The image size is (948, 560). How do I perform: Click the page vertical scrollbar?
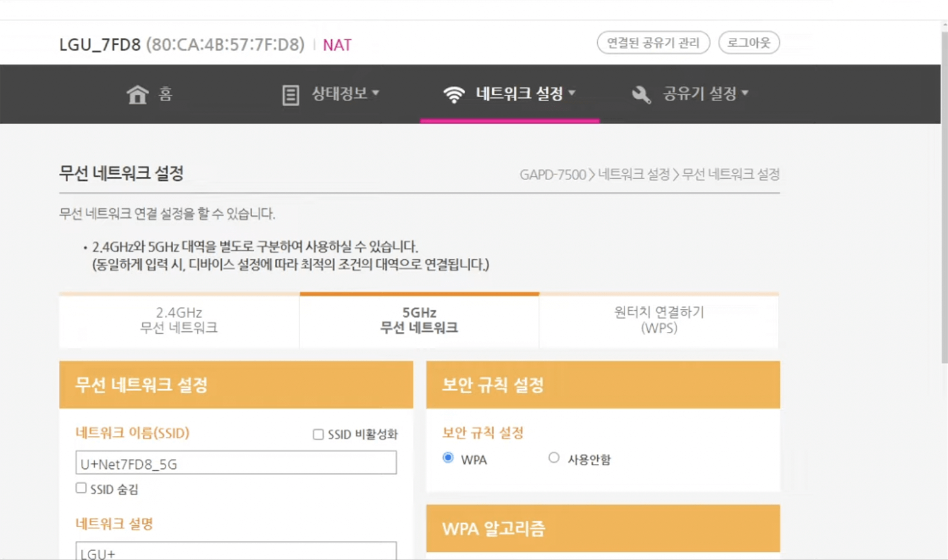click(x=944, y=190)
